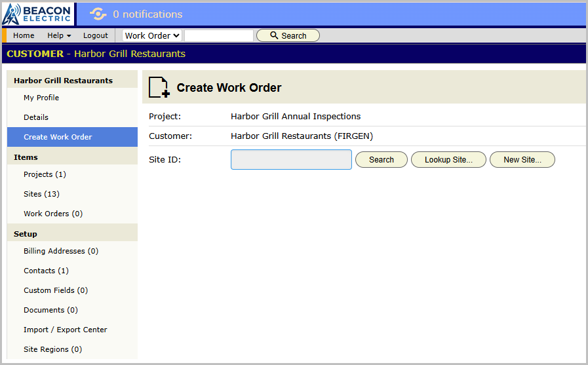The image size is (588, 365).
Task: Open Billing Addresses (0)
Action: pos(72,251)
